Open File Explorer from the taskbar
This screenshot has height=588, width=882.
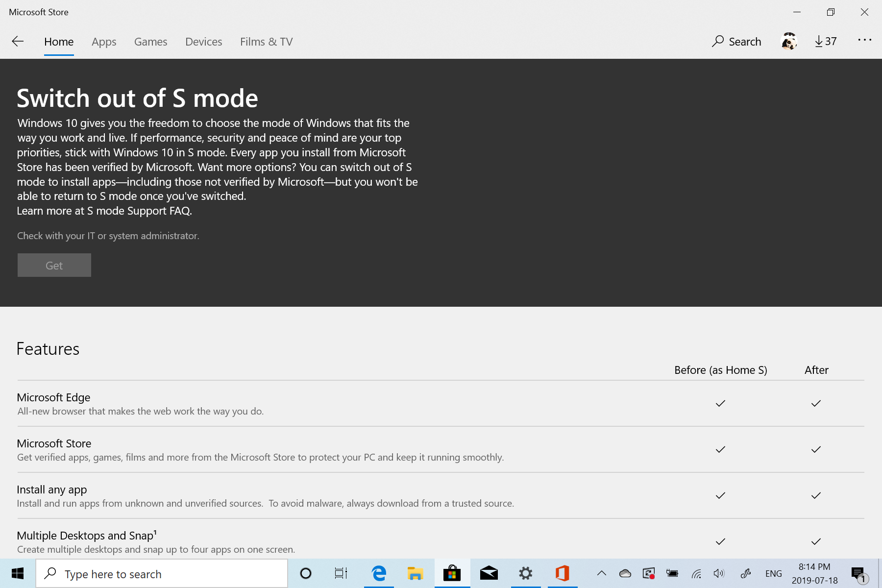(x=416, y=573)
